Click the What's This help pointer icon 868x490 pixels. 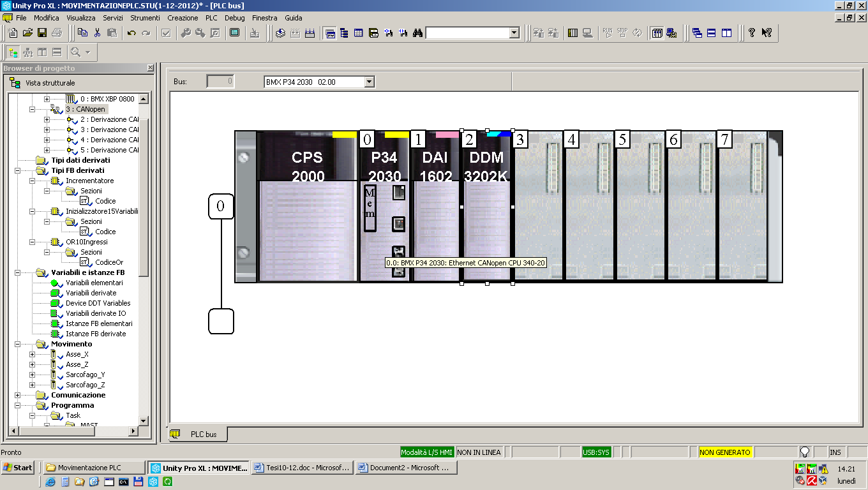[x=767, y=33]
